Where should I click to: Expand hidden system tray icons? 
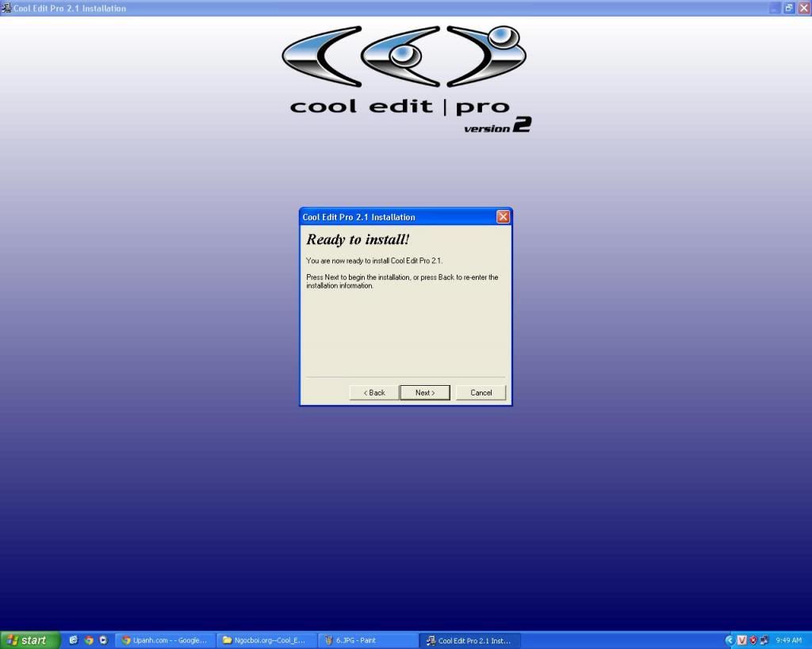click(x=730, y=640)
